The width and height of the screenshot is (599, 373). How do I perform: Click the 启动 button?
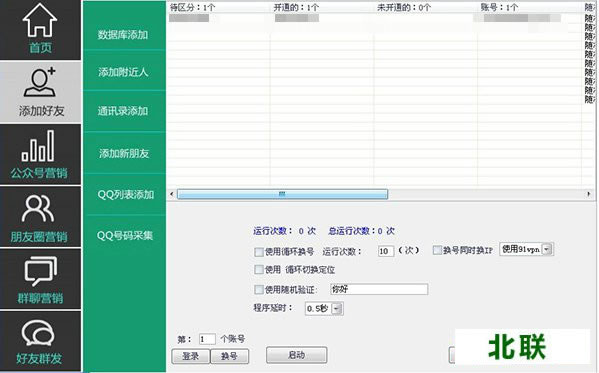pos(296,355)
